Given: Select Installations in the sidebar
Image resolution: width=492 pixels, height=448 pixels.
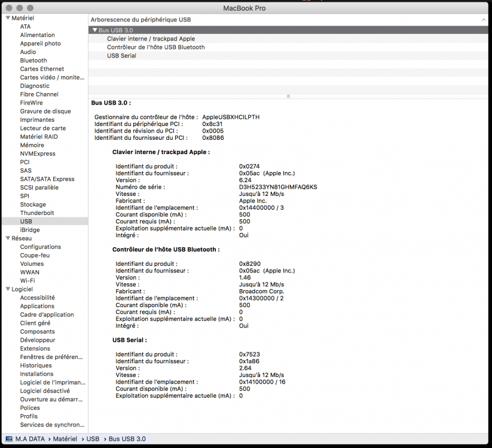Looking at the screenshot, I should tap(36, 374).
